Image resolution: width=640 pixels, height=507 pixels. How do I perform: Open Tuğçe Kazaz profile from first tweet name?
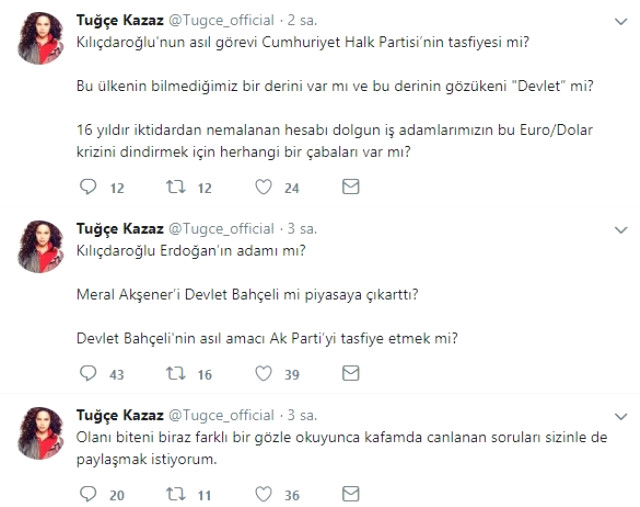point(115,21)
